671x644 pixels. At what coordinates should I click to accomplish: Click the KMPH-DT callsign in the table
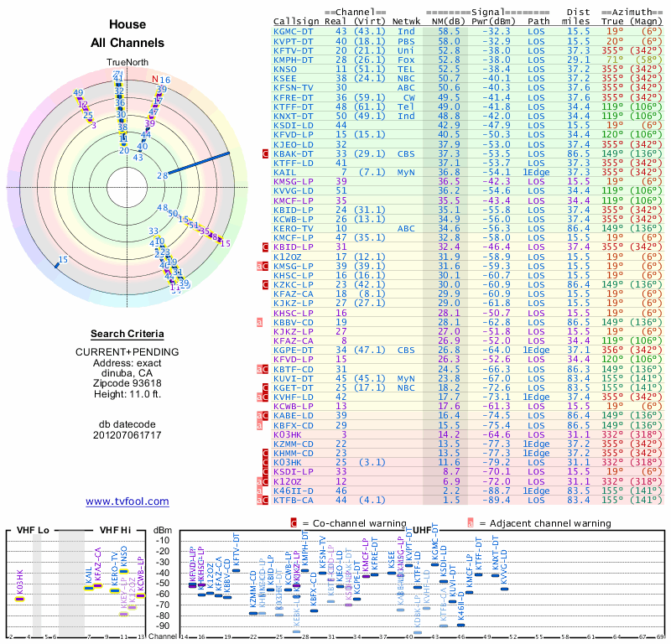(x=294, y=60)
